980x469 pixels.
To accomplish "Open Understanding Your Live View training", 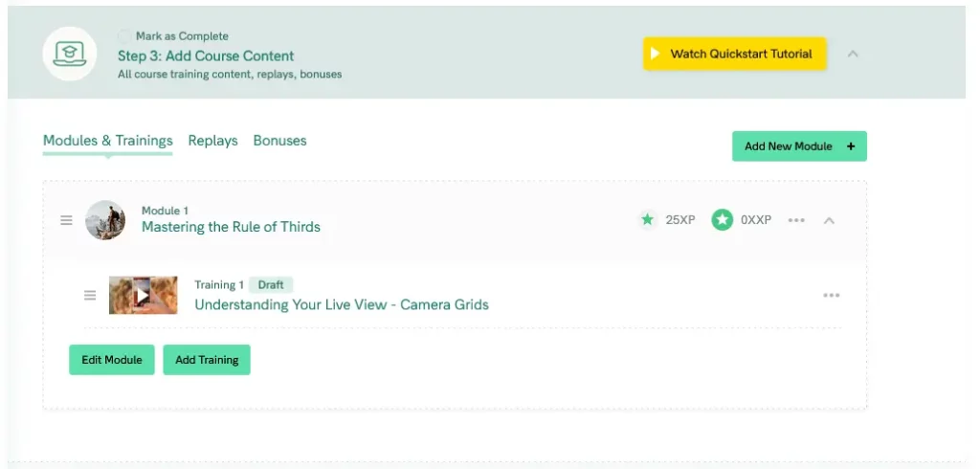I will [x=342, y=305].
